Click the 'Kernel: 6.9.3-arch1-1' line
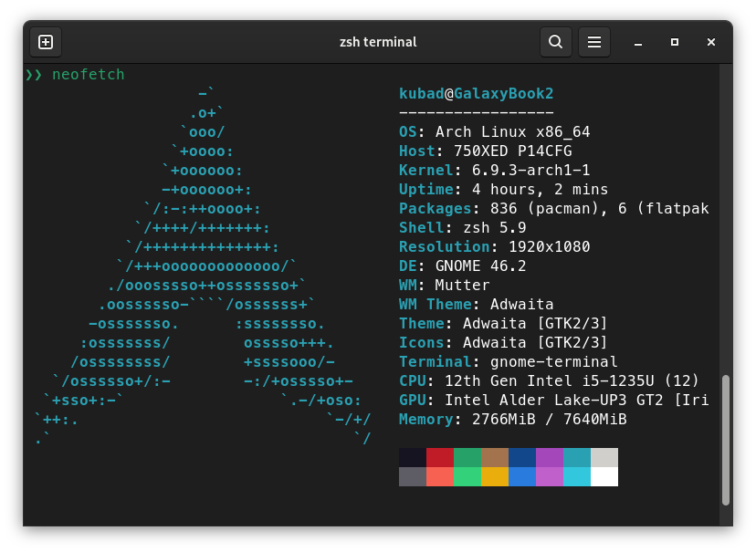Viewport: 756px width, 552px height. click(x=494, y=170)
